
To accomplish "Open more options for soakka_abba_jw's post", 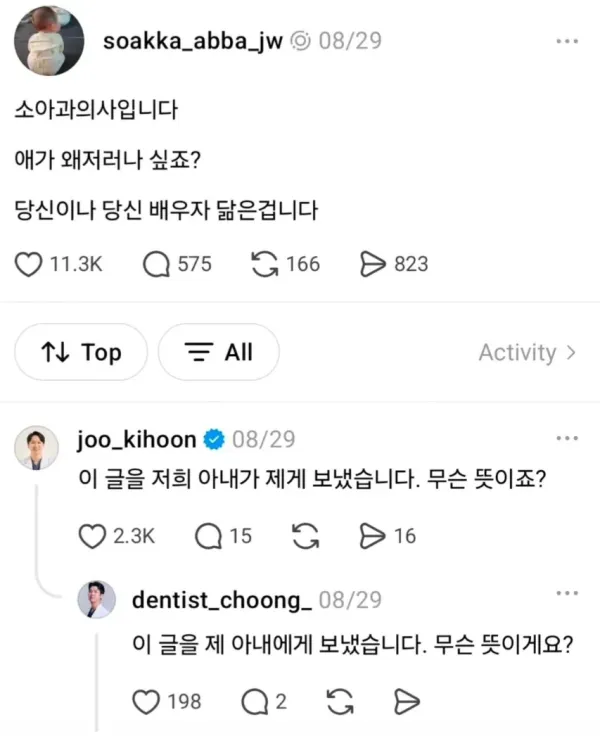I will tap(567, 41).
